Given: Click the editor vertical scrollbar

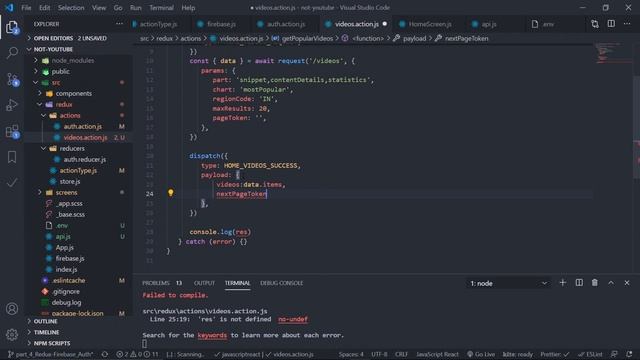Looking at the screenshot, I should point(636,127).
